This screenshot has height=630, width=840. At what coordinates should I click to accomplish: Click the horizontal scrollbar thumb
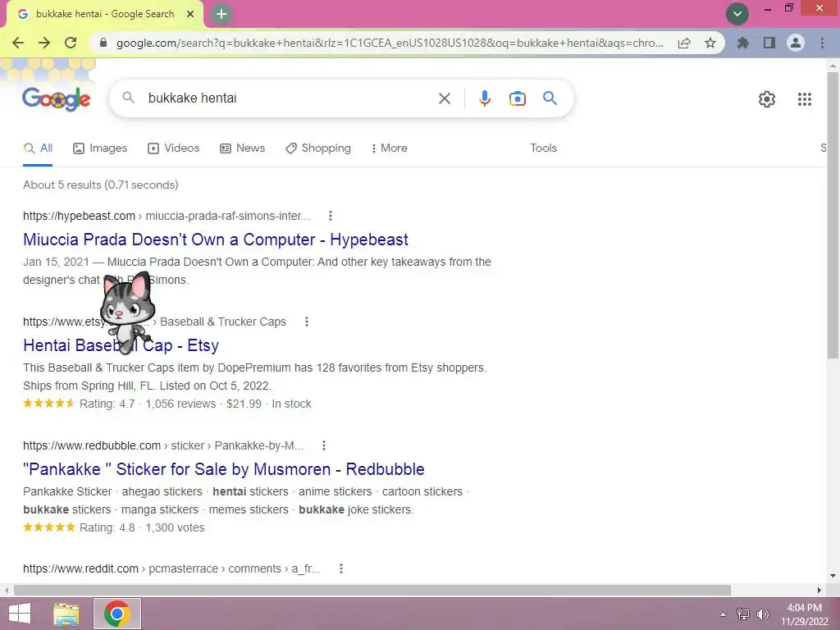coord(372,591)
